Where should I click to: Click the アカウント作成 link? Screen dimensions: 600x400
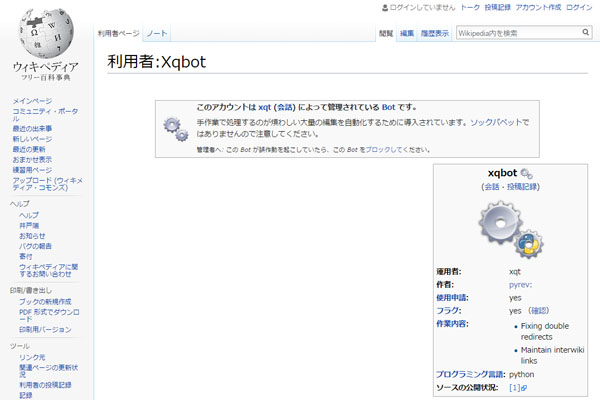point(538,7)
